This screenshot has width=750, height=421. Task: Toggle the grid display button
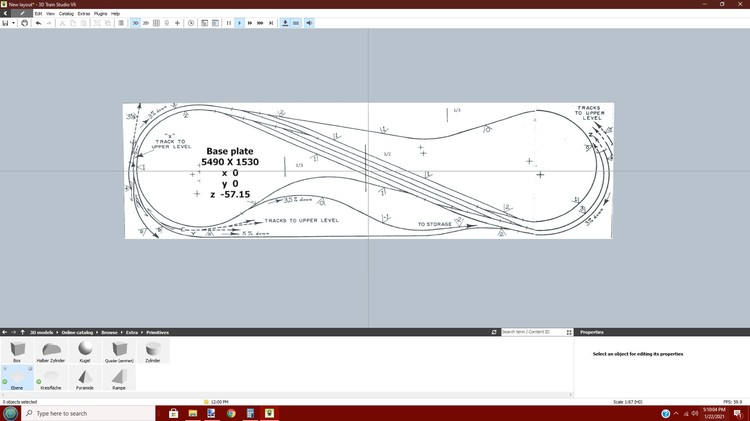156,22
